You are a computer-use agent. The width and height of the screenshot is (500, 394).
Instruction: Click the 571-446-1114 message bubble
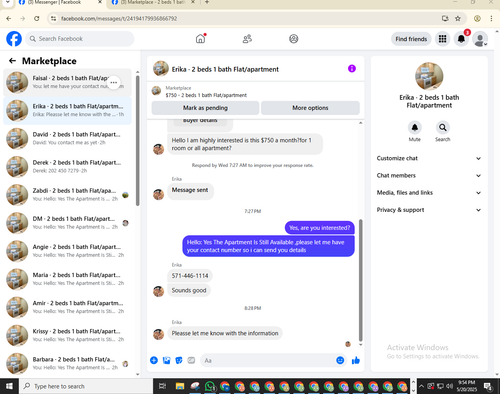click(x=190, y=276)
